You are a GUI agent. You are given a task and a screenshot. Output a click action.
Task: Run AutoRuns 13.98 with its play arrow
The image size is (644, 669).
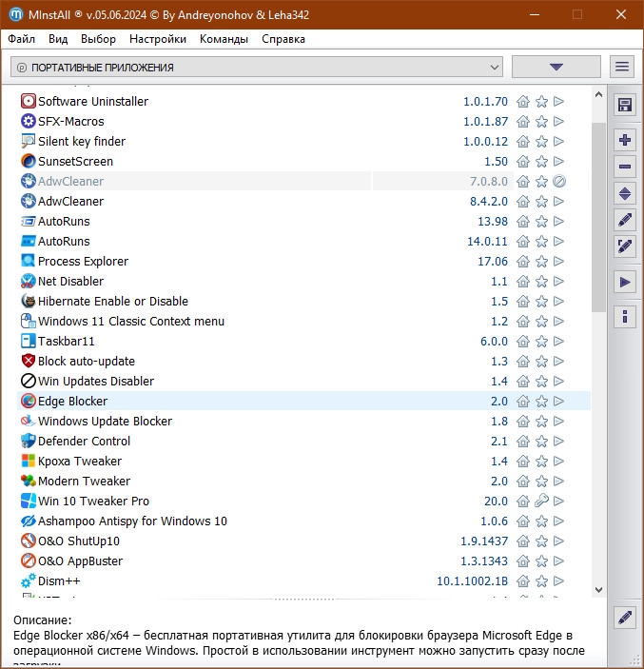[x=558, y=221]
